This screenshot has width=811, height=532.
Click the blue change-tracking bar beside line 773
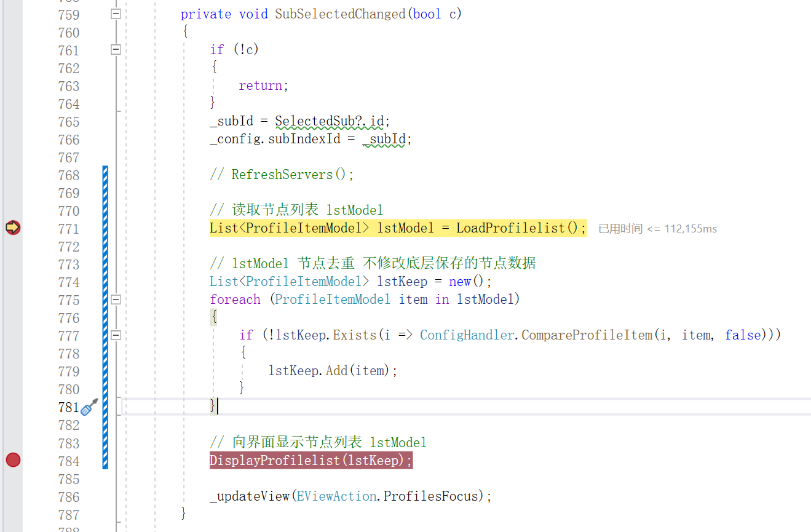(x=105, y=264)
